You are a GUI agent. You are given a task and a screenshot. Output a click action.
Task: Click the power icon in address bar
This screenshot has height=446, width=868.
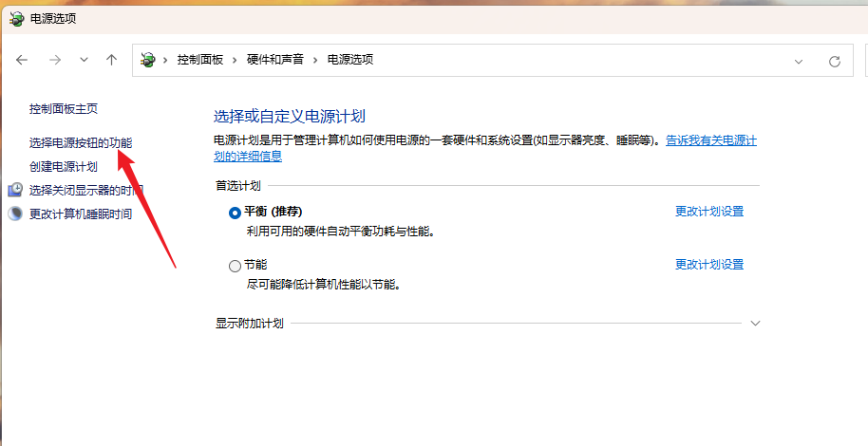pyautogui.click(x=148, y=60)
